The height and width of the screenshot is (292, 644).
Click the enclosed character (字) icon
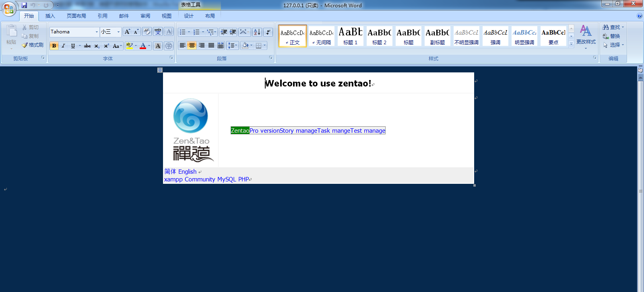169,46
